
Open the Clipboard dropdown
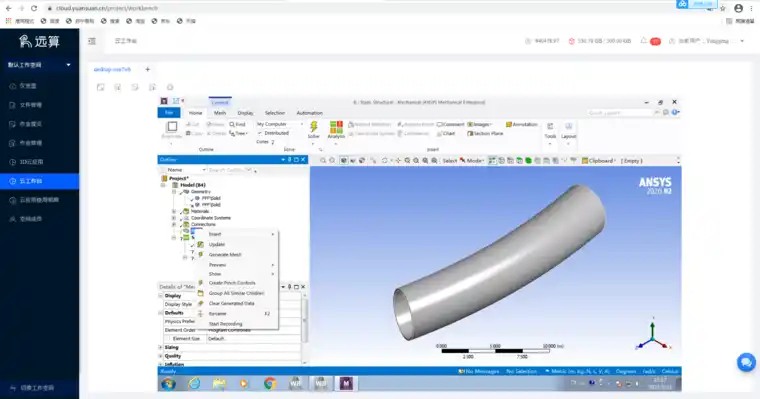[x=599, y=160]
